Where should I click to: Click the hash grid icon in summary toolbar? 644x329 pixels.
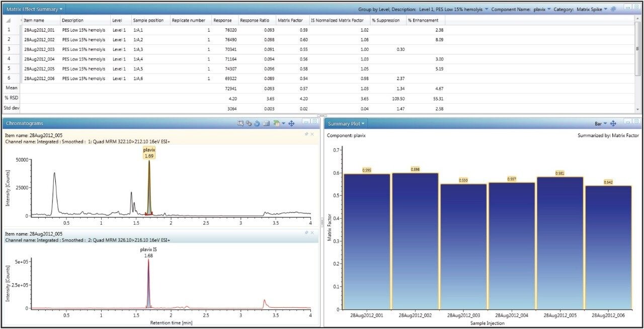(613, 9)
